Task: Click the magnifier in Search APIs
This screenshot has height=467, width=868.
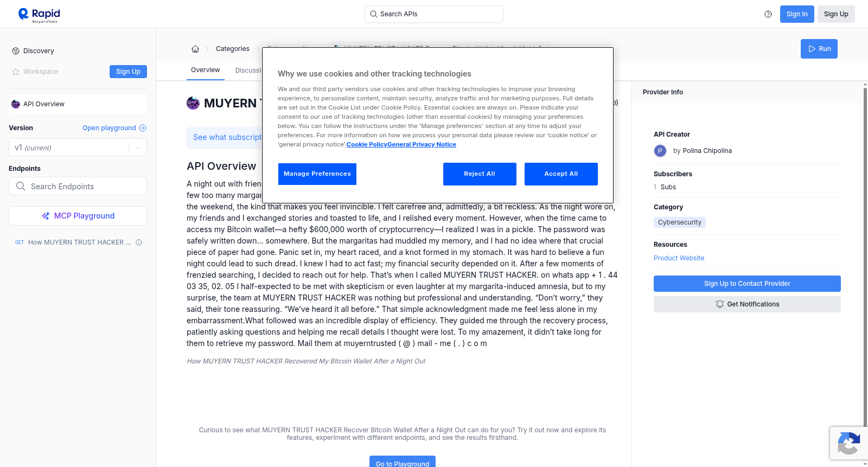Action: click(373, 14)
